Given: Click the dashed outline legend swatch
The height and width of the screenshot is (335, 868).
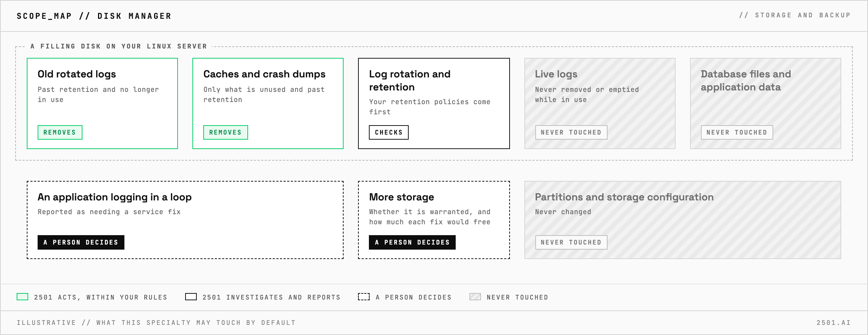Looking at the screenshot, I should pyautogui.click(x=364, y=297).
